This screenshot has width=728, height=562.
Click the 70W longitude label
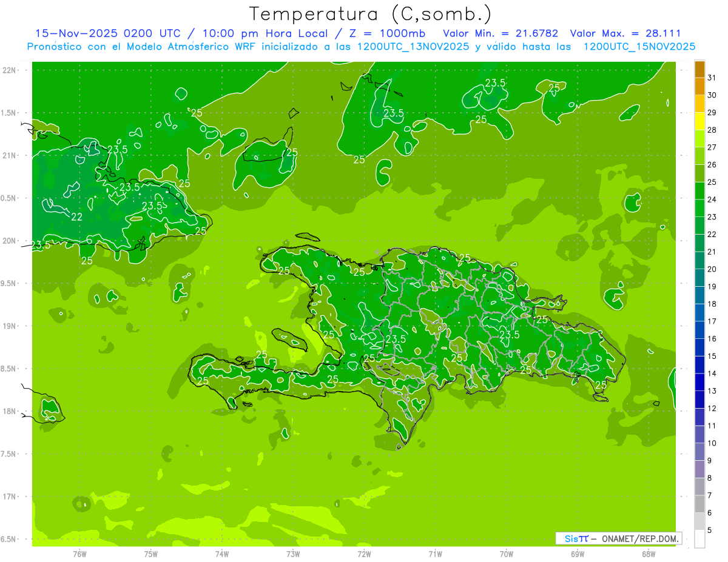[x=506, y=554]
